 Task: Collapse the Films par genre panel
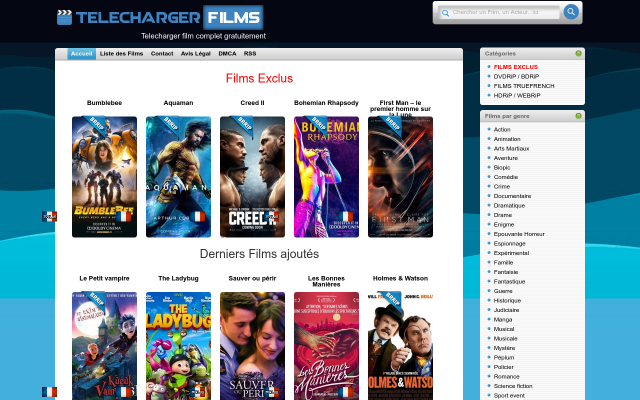578,116
